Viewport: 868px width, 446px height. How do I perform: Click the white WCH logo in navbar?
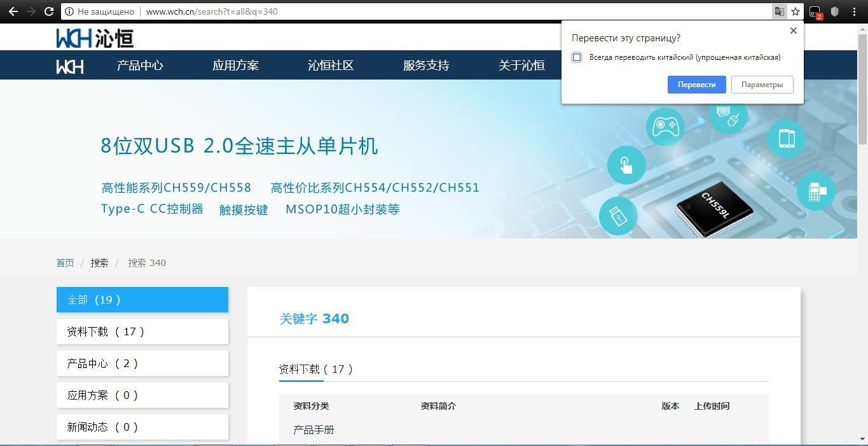[70, 66]
